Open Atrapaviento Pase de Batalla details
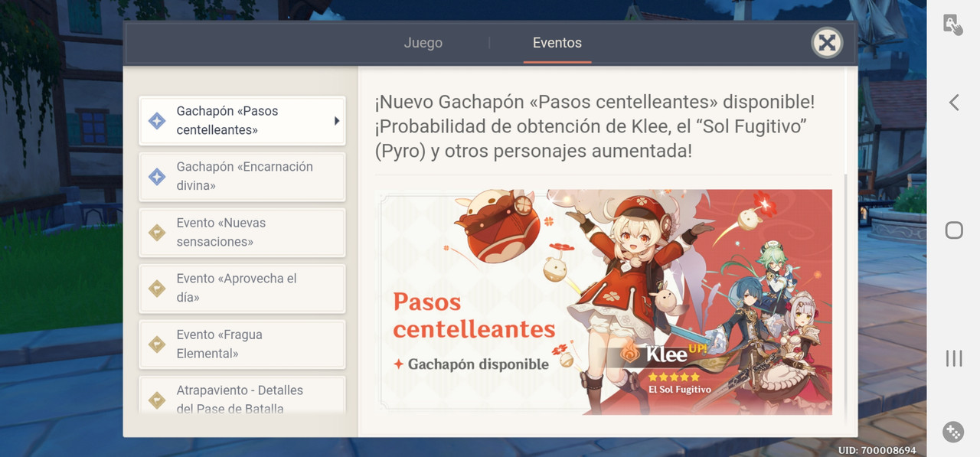This screenshot has height=457, width=980. point(242,395)
